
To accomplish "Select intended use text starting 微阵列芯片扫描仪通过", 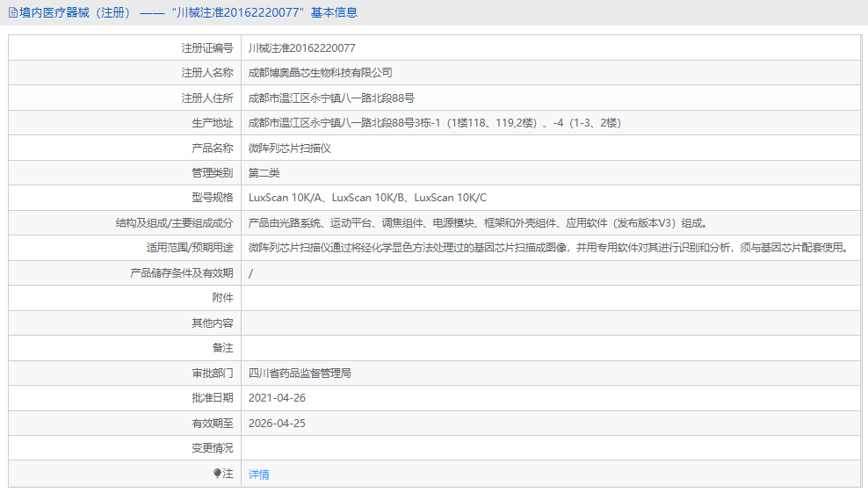I will point(550,248).
